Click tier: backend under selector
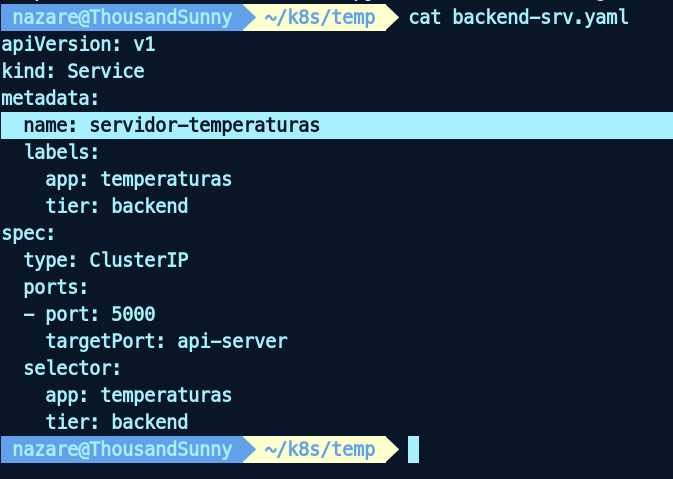The height and width of the screenshot is (479, 673). tap(116, 422)
